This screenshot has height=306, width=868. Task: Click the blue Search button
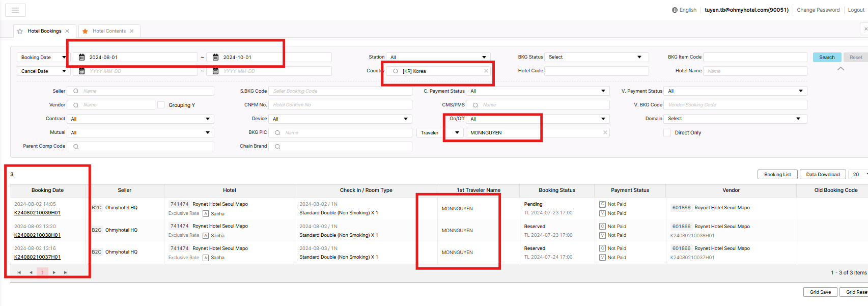click(827, 57)
